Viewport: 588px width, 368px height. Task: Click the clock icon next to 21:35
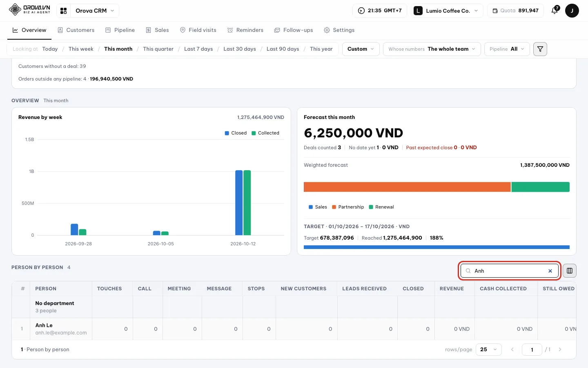361,11
